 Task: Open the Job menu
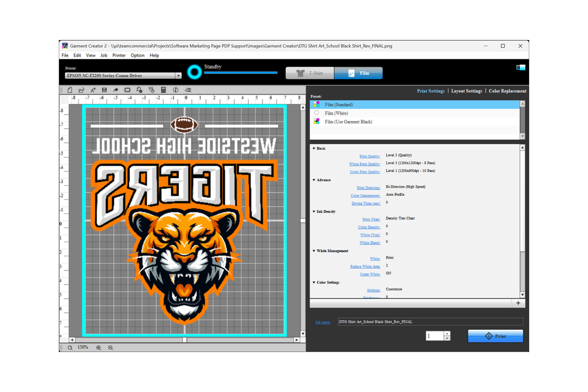(104, 55)
